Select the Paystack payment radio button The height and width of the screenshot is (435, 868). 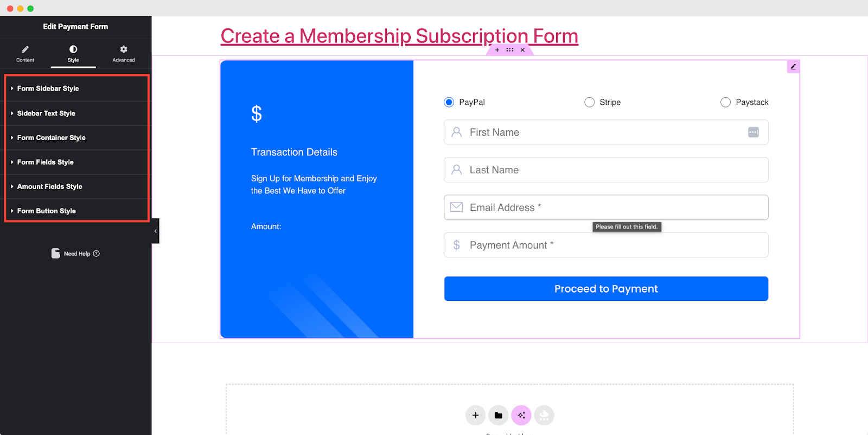[x=725, y=102]
